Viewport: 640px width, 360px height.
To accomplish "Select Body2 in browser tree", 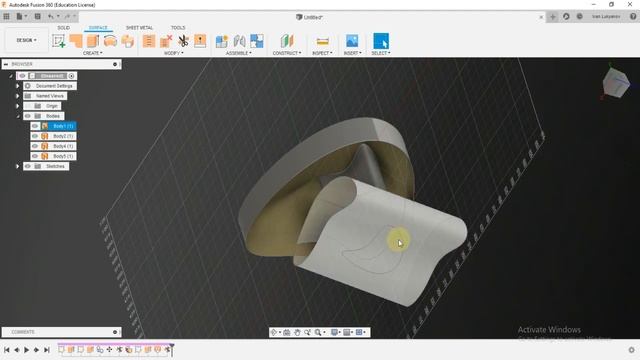I will tap(63, 136).
